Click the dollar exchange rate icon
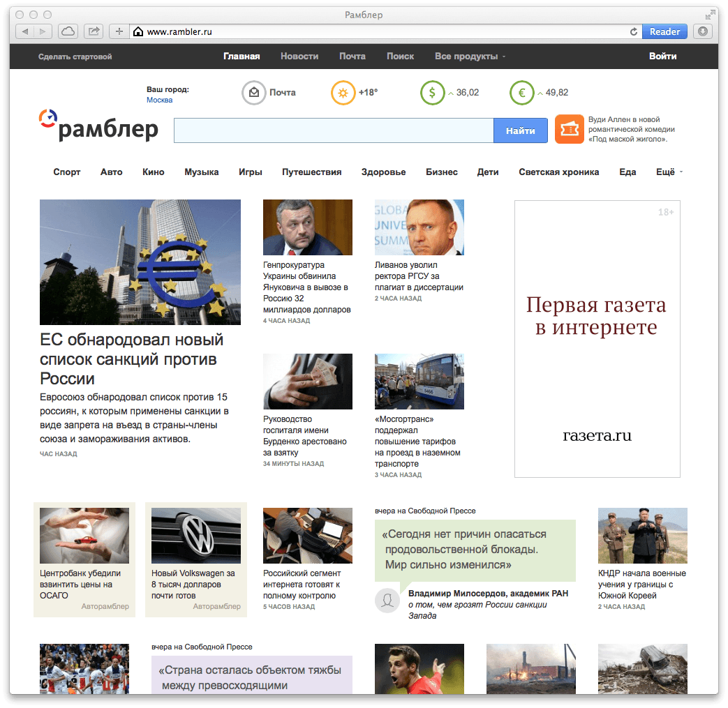Viewport: 728px width, 708px height. point(432,92)
